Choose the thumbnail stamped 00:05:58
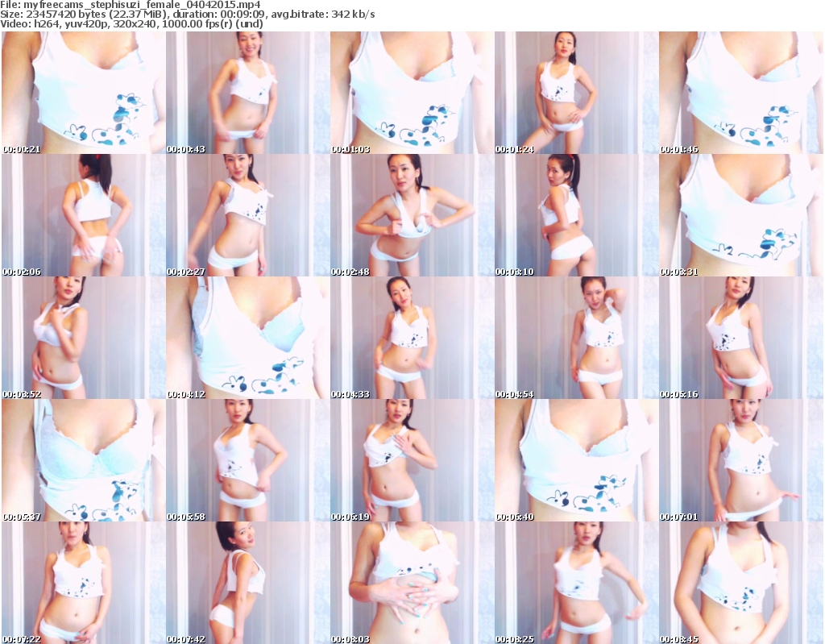Image resolution: width=825 pixels, height=644 pixels. click(x=248, y=460)
